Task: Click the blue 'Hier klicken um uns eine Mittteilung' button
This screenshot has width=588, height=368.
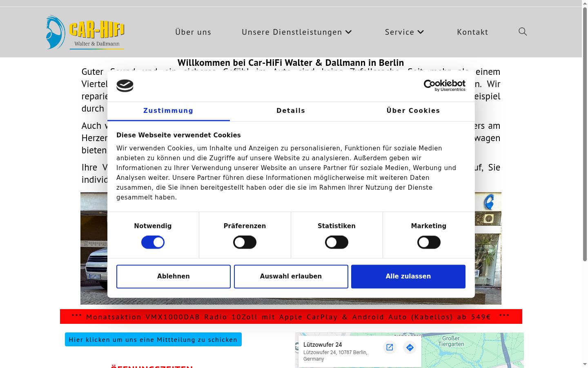Action: pyautogui.click(x=153, y=339)
